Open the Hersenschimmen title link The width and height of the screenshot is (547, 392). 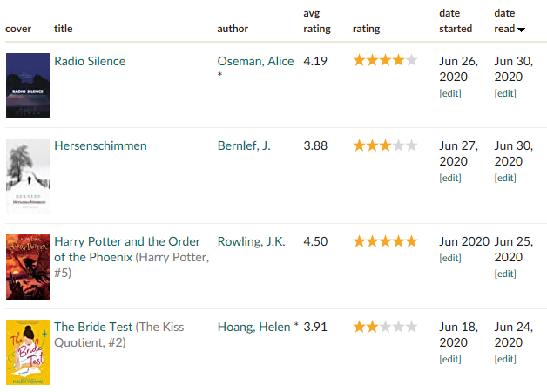click(100, 145)
